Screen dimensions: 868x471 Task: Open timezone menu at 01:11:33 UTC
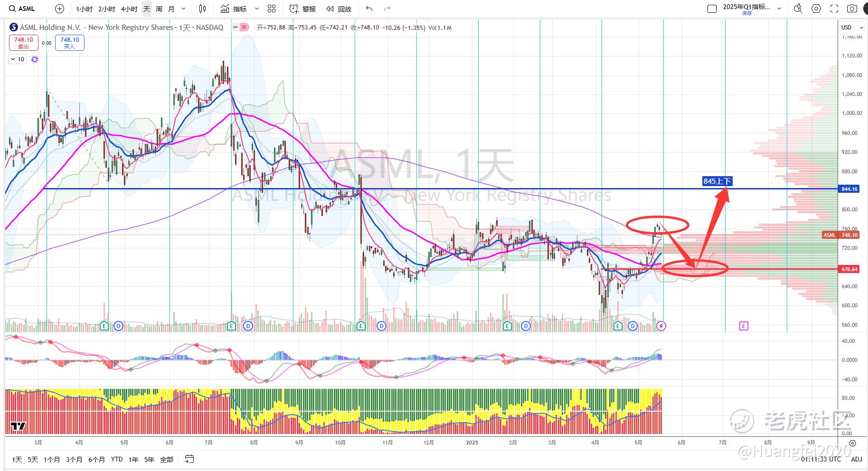821,459
